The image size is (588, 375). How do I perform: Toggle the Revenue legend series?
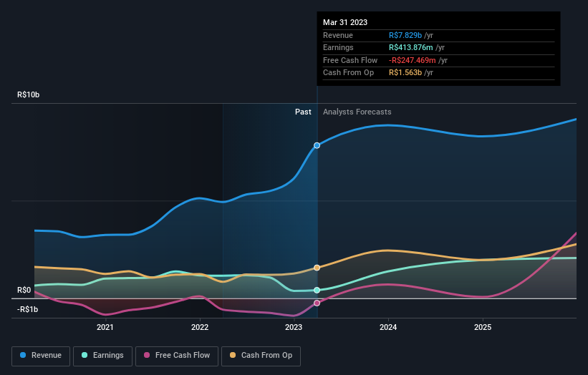tap(41, 356)
